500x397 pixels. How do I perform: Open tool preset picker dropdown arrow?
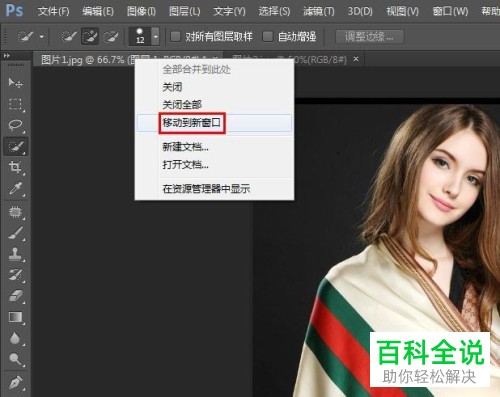(42, 36)
